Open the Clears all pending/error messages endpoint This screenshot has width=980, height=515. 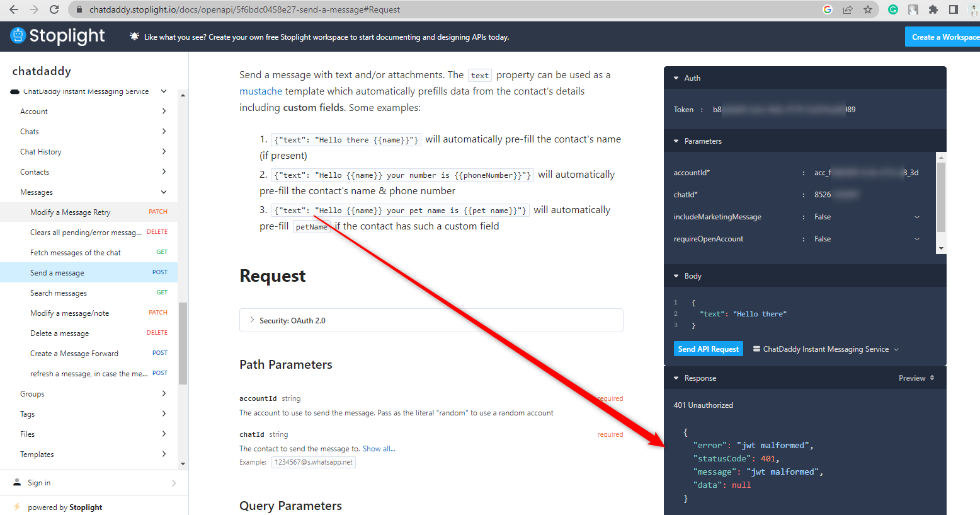click(x=89, y=233)
